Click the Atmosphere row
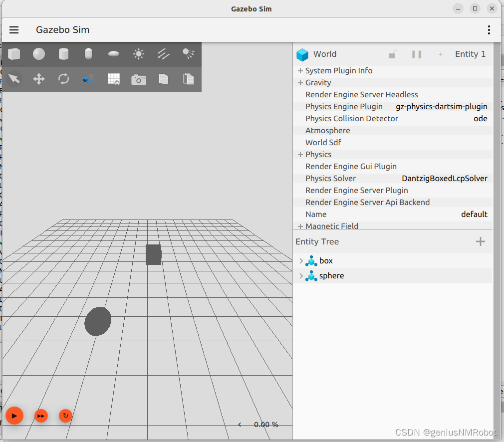Image resolution: width=504 pixels, height=442 pixels. pos(392,131)
